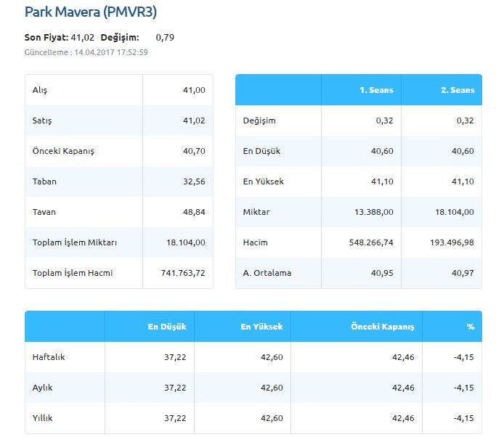
Task: Select the Haftalık percent value -4,15
Action: click(x=464, y=357)
